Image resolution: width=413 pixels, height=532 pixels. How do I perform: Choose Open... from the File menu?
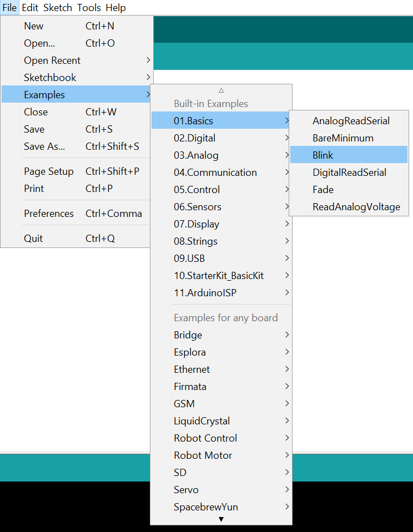76,43
